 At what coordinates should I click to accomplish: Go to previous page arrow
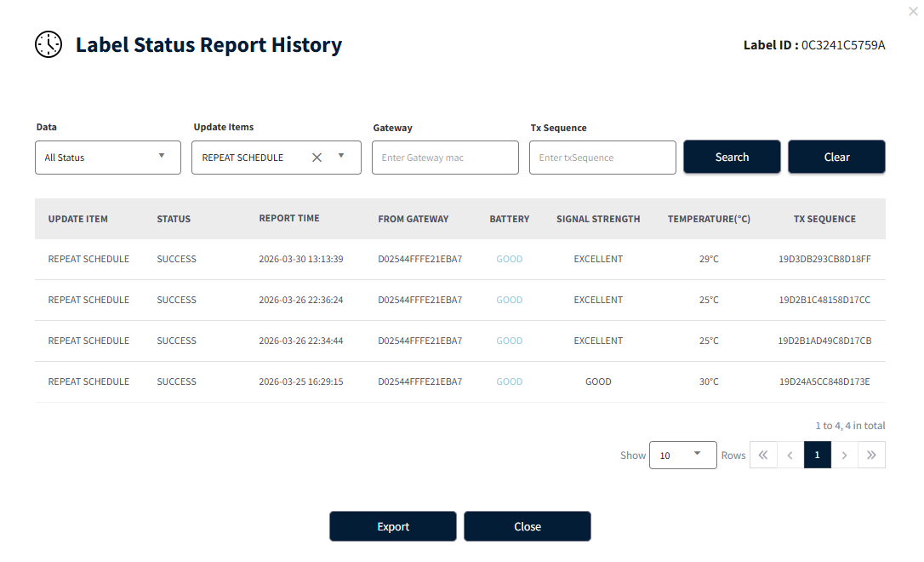point(790,455)
